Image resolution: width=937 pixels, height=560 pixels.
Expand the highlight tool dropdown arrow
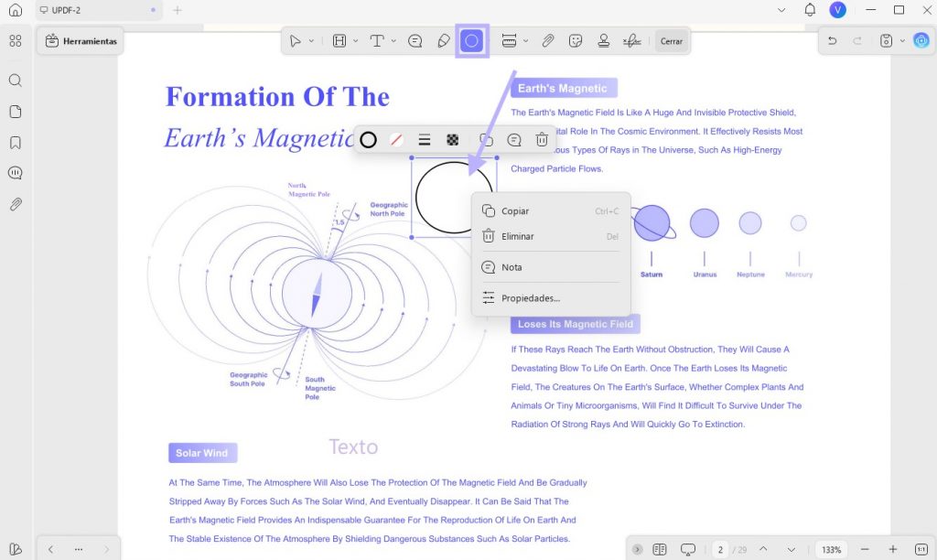click(x=356, y=41)
